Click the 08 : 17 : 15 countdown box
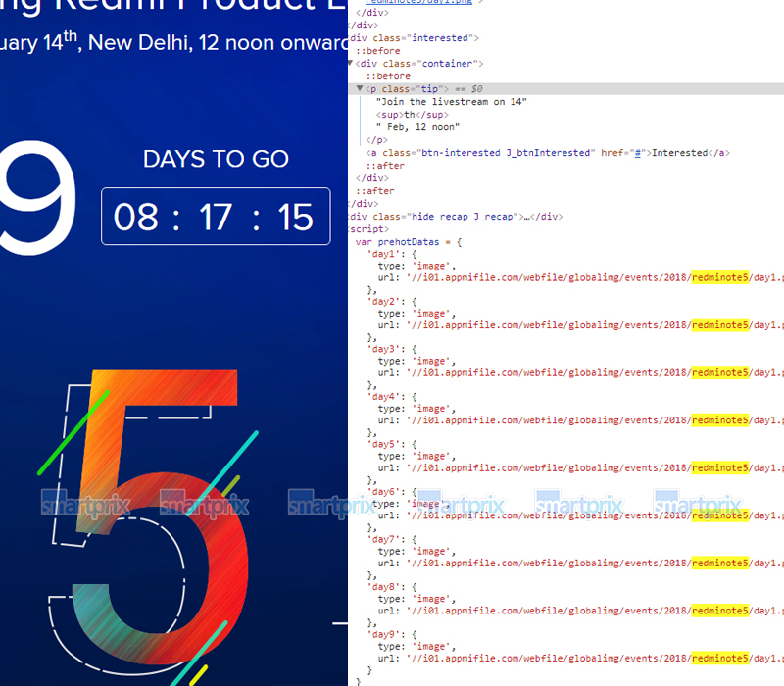This screenshot has height=686, width=784. click(216, 217)
